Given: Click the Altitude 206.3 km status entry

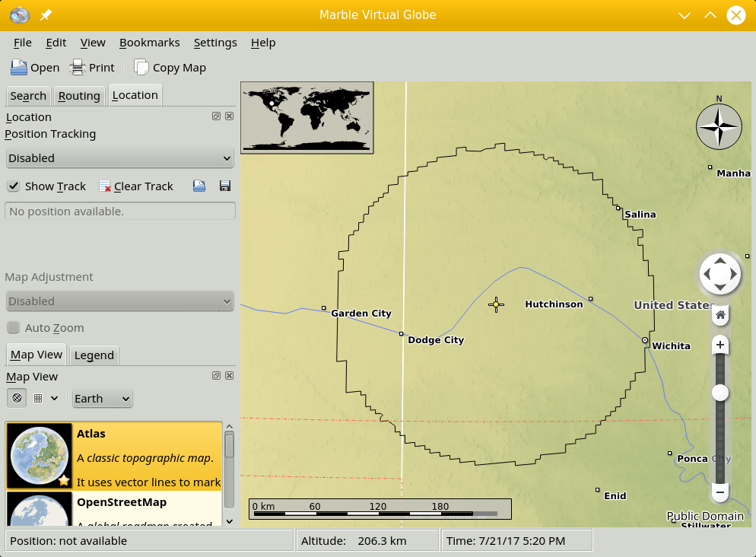Looking at the screenshot, I should coord(367,540).
